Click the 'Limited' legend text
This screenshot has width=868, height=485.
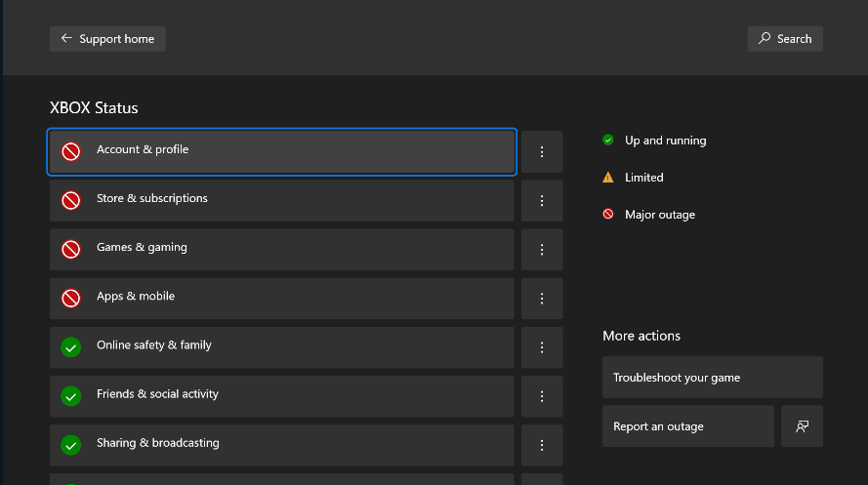tap(643, 178)
